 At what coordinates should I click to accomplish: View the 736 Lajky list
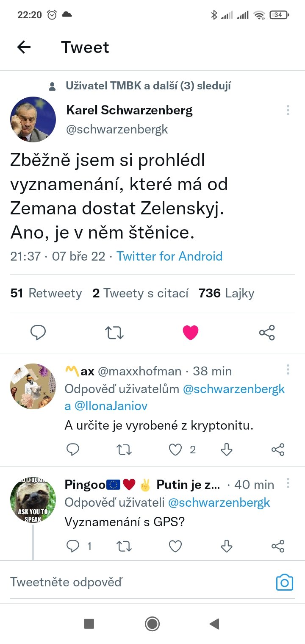tap(226, 293)
